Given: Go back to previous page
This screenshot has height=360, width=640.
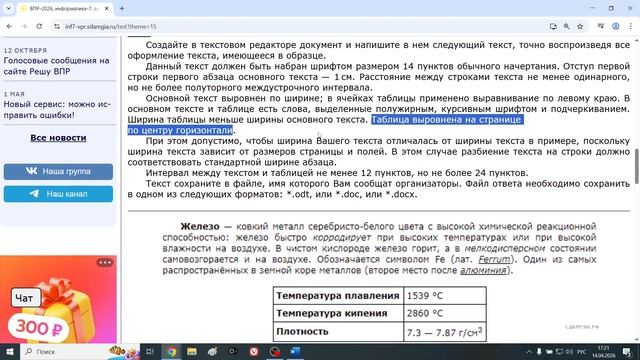Looking at the screenshot, I should point(9,26).
